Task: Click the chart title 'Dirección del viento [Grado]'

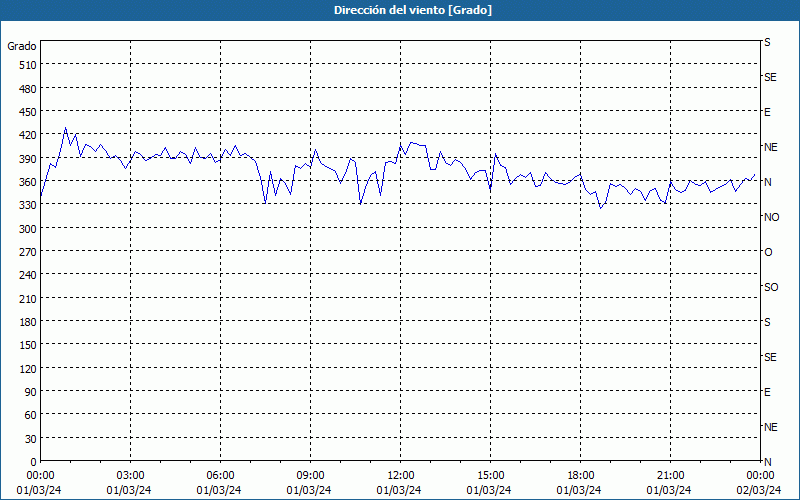Action: tap(413, 10)
